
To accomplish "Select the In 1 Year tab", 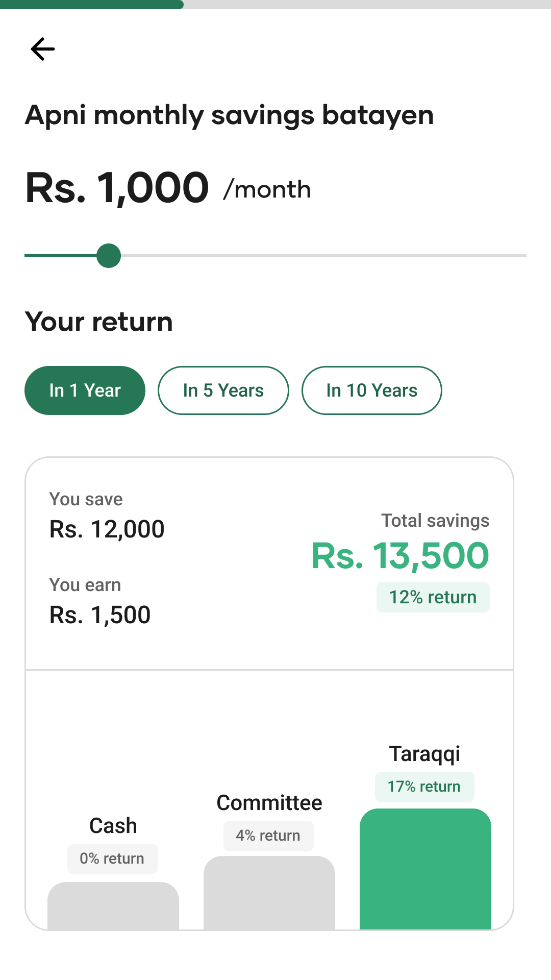I will click(x=85, y=390).
